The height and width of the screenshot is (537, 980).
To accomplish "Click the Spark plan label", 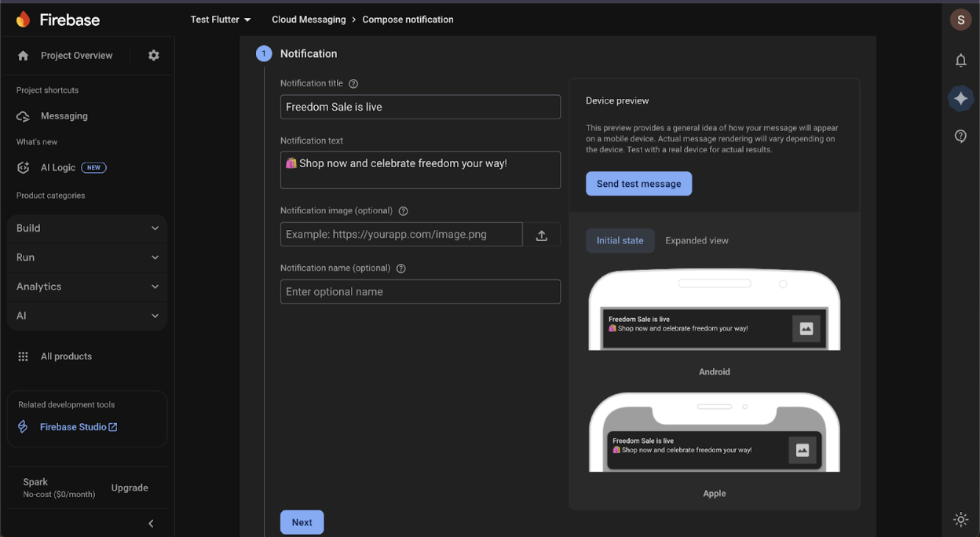I will pos(35,482).
